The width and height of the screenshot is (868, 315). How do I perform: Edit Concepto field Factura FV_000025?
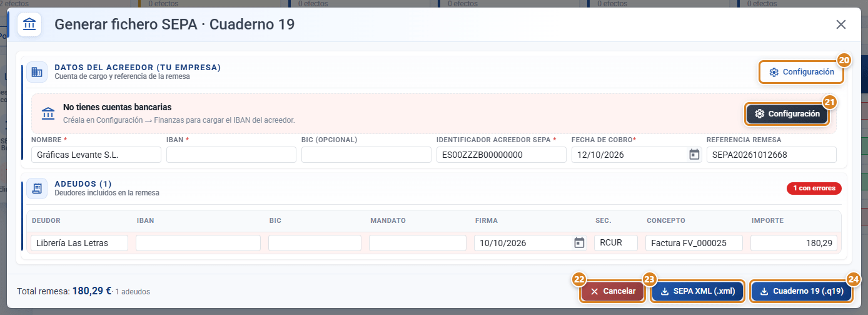694,243
